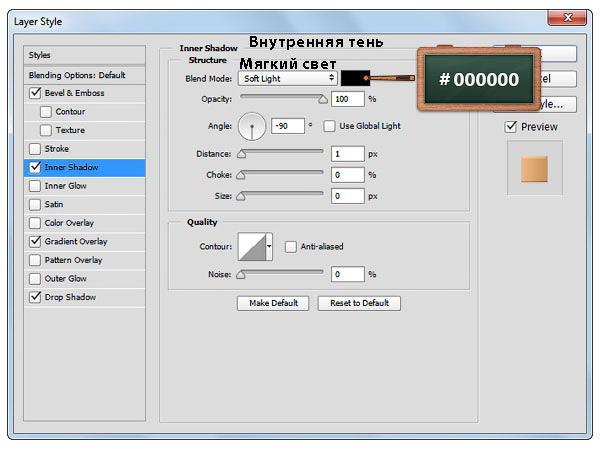
Task: Enable the Pattern Overlay checkbox
Action: pos(35,260)
